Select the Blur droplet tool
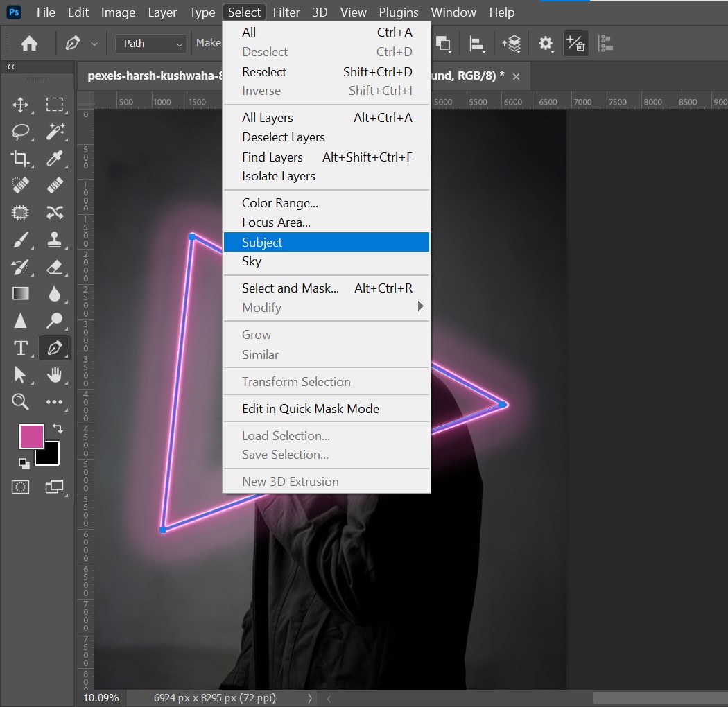This screenshot has width=728, height=707. pyautogui.click(x=55, y=294)
